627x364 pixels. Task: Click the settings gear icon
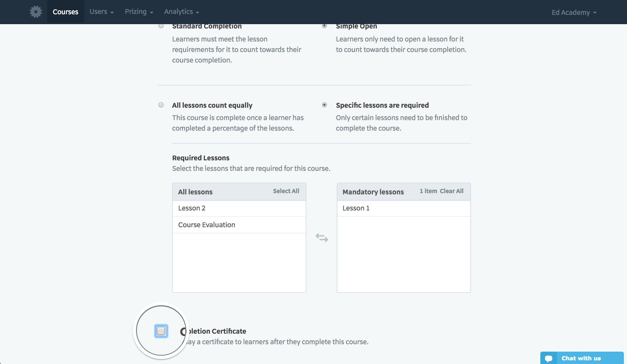coord(36,11)
